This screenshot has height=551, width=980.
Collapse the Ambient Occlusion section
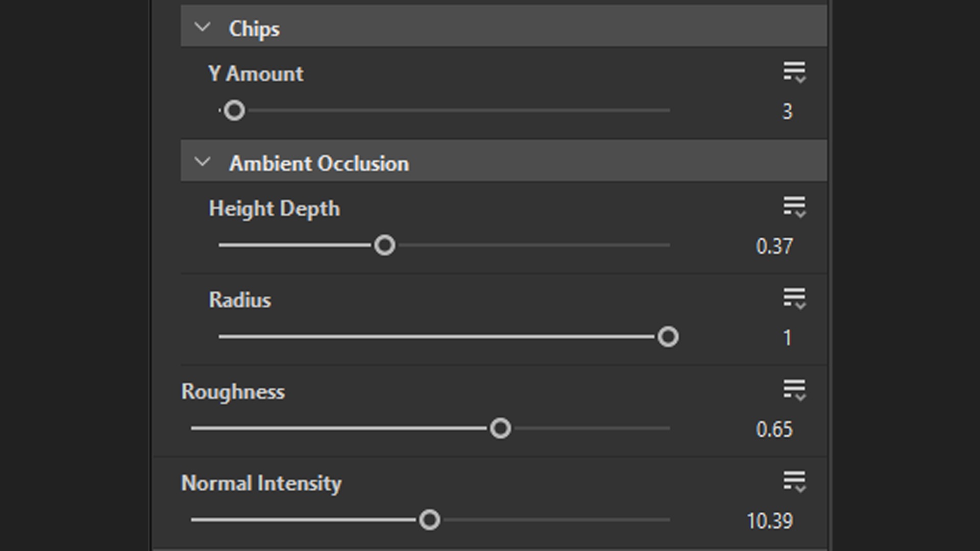203,162
